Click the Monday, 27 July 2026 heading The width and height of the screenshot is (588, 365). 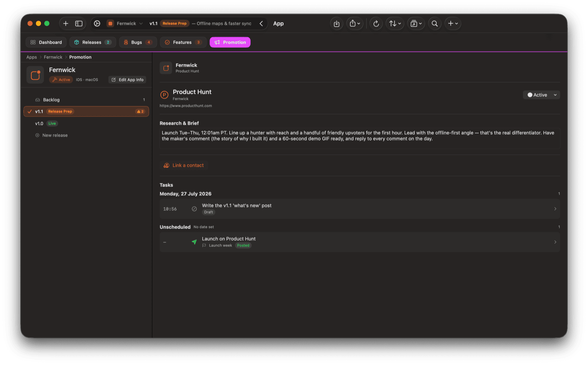pyautogui.click(x=185, y=194)
